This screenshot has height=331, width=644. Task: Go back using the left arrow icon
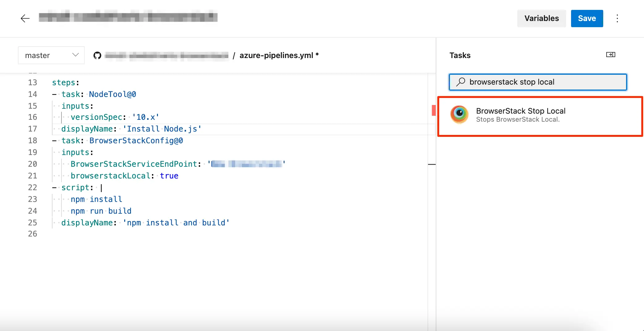tap(25, 19)
